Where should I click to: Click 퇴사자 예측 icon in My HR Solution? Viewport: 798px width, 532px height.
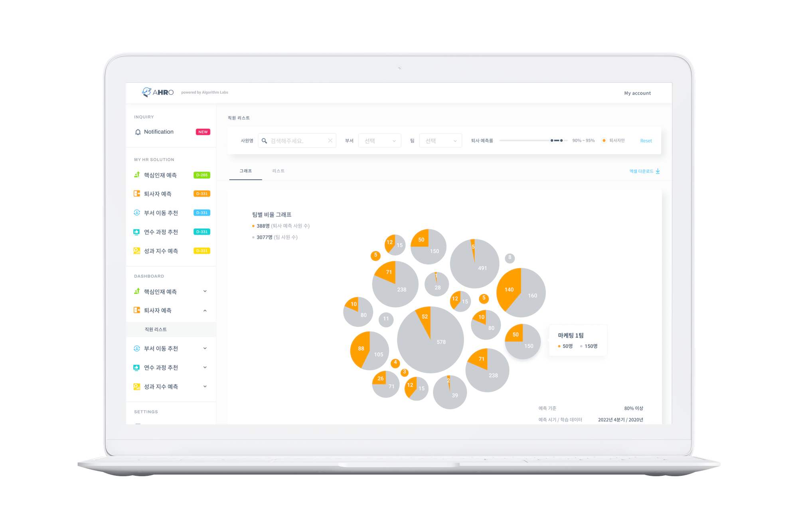pyautogui.click(x=137, y=194)
